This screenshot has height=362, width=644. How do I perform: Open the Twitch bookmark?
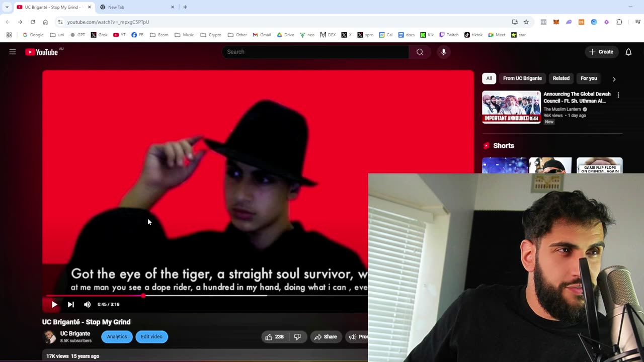[x=449, y=35]
